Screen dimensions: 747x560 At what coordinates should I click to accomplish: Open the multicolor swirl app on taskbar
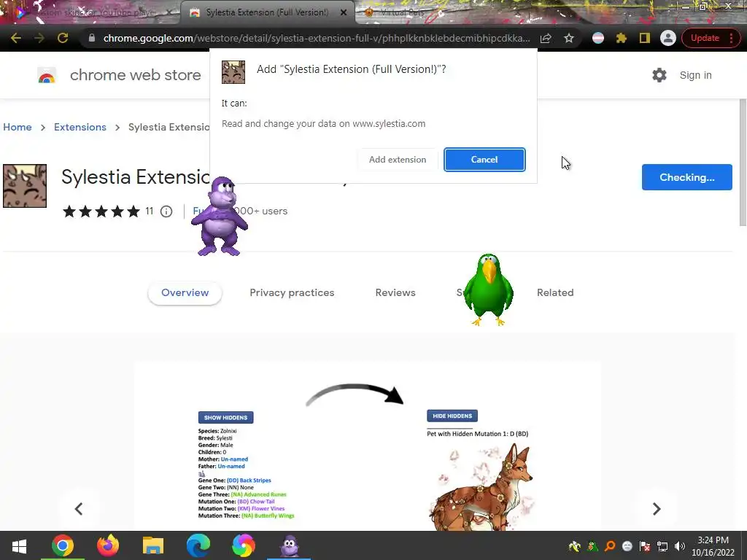click(244, 545)
